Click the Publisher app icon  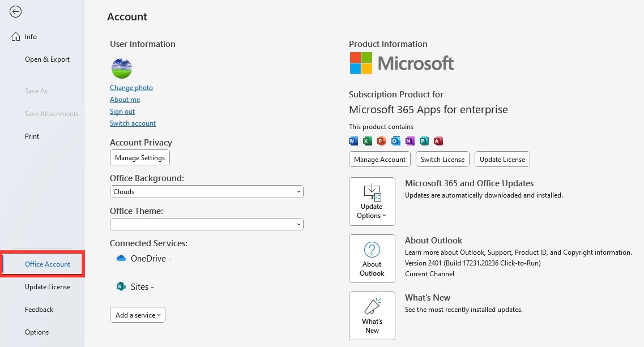[424, 142]
